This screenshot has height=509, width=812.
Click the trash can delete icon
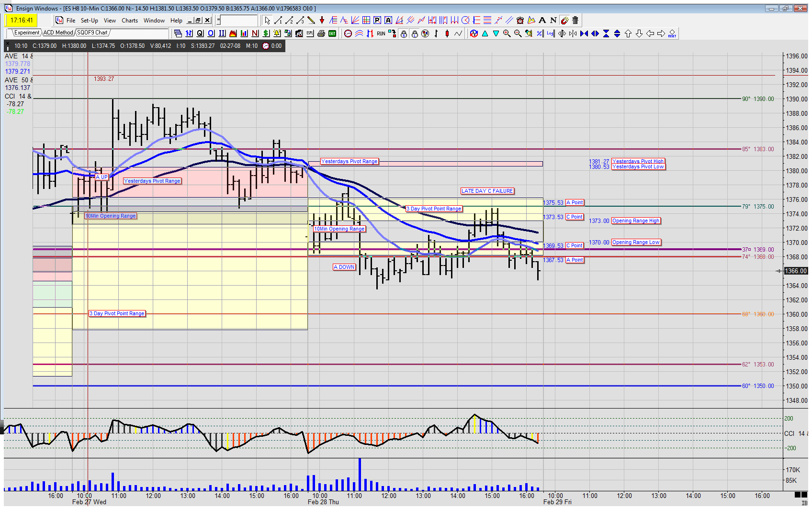pyautogui.click(x=575, y=20)
